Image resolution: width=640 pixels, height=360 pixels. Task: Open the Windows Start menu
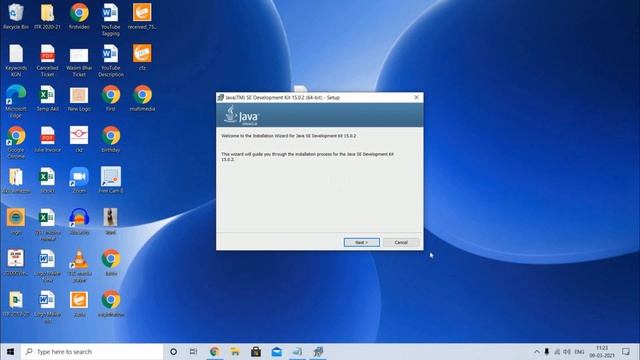click(x=10, y=351)
